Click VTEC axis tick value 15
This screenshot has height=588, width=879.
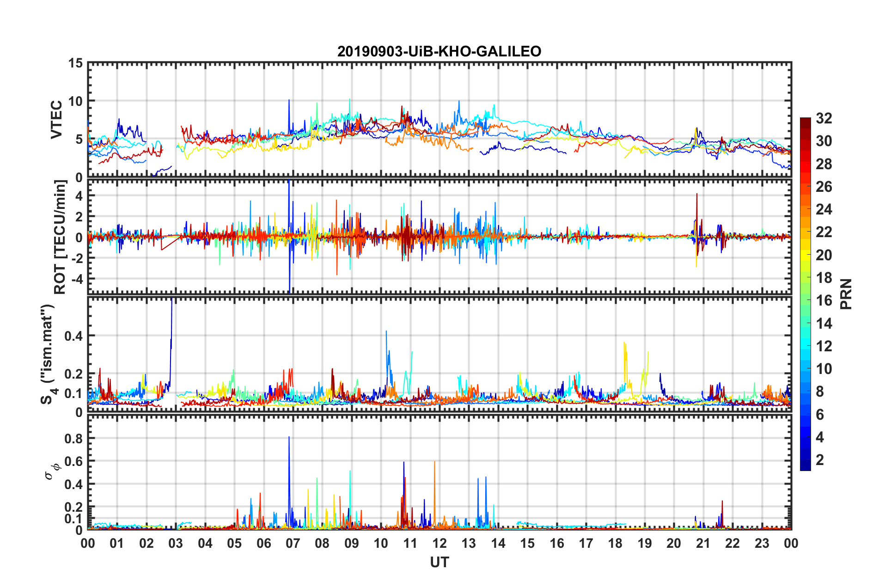tap(75, 63)
